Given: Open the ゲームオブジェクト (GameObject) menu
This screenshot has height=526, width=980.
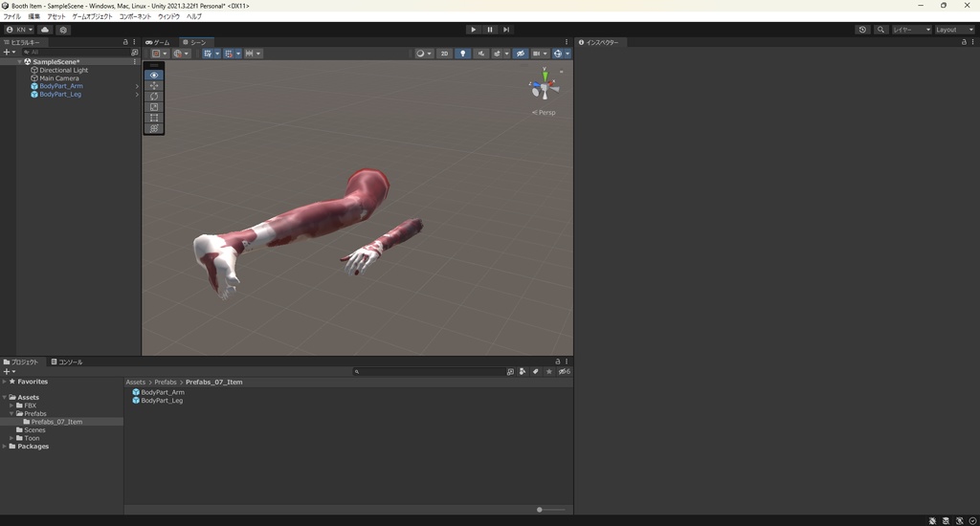Looking at the screenshot, I should coord(92,17).
